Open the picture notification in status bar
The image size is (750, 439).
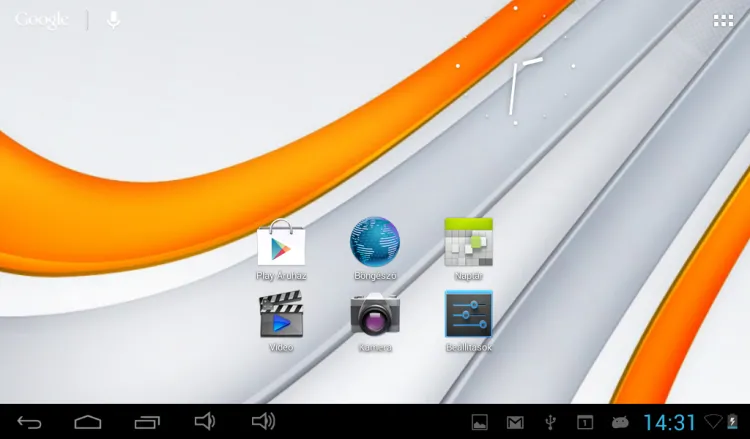pos(480,423)
